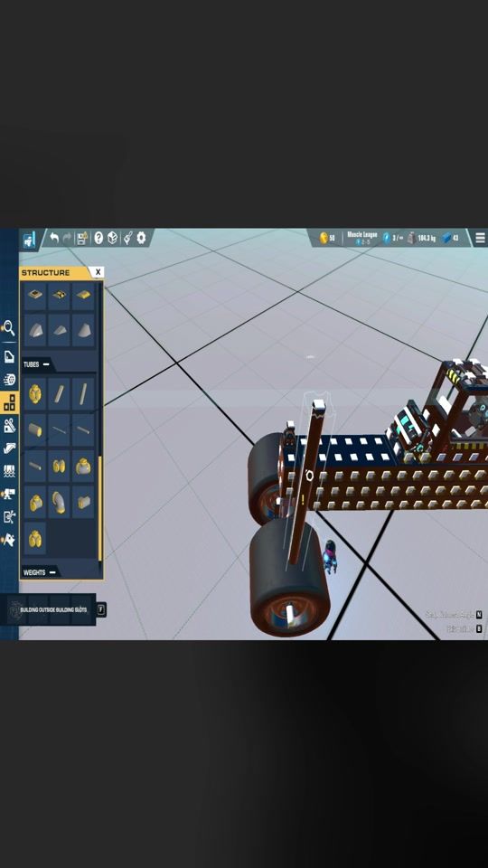This screenshot has height=868, width=488.
Task: Select the paint brush tool
Action: 127,238
